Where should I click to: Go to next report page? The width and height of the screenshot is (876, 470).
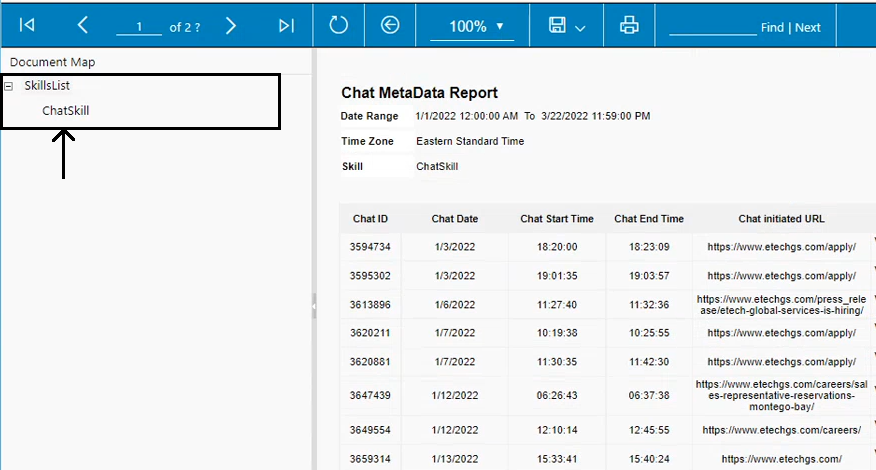click(x=231, y=26)
